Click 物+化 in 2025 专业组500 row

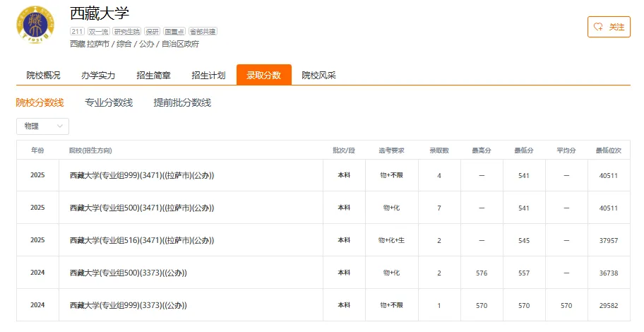(391, 208)
